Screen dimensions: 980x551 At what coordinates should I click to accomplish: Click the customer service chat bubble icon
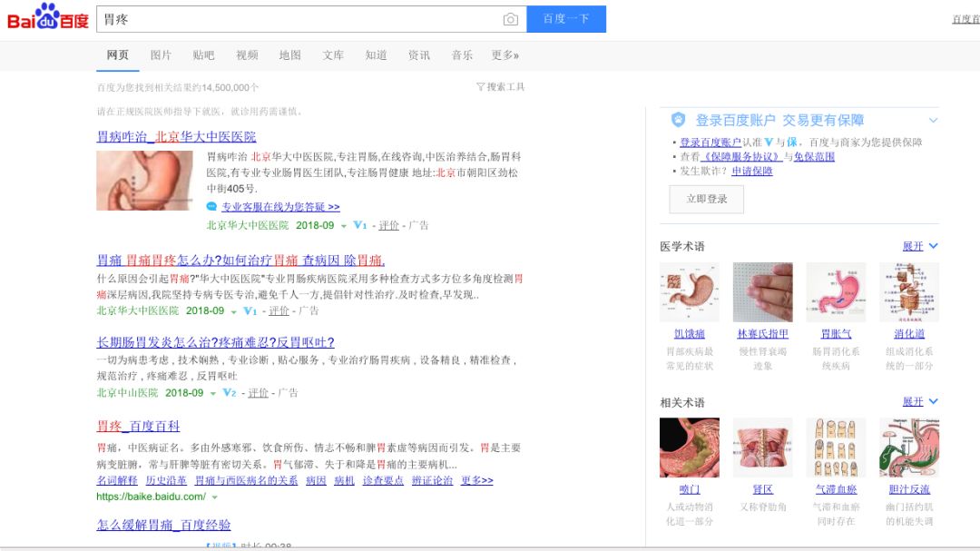coord(210,208)
